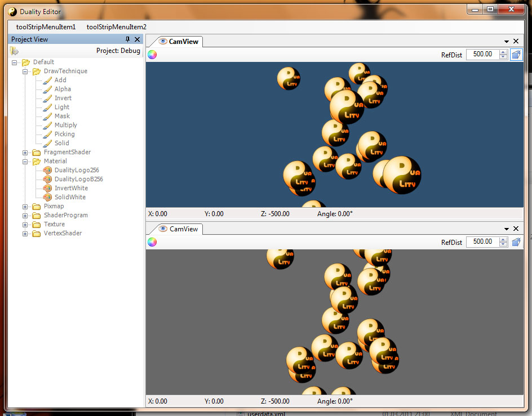The height and width of the screenshot is (416, 532).
Task: Select the Light draw technique icon
Action: point(47,108)
